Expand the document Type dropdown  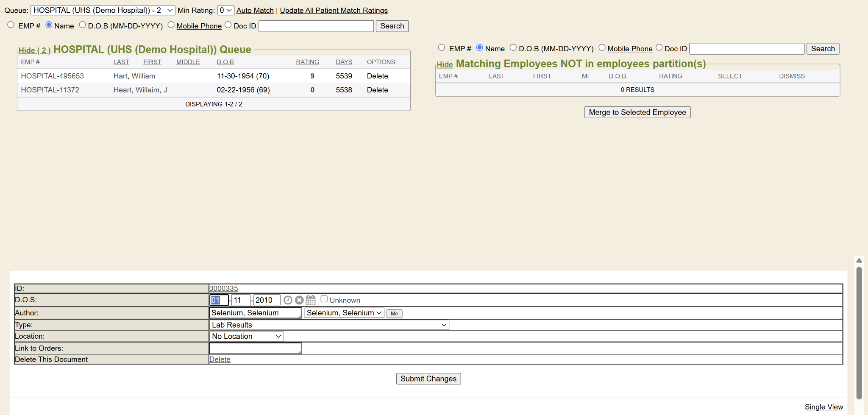[x=329, y=325]
